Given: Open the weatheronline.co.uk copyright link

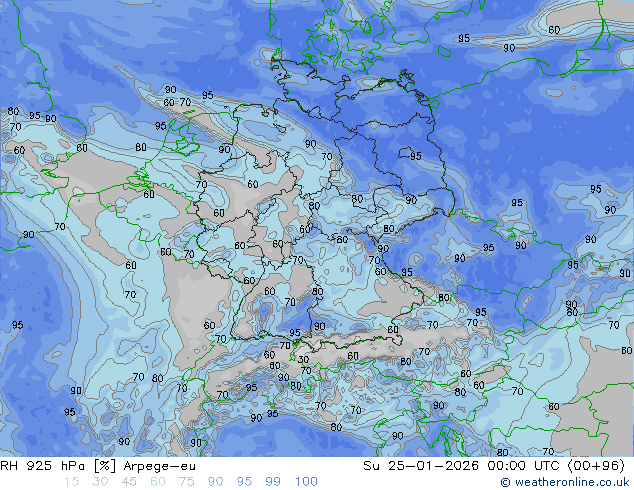Looking at the screenshot, I should 565,482.
